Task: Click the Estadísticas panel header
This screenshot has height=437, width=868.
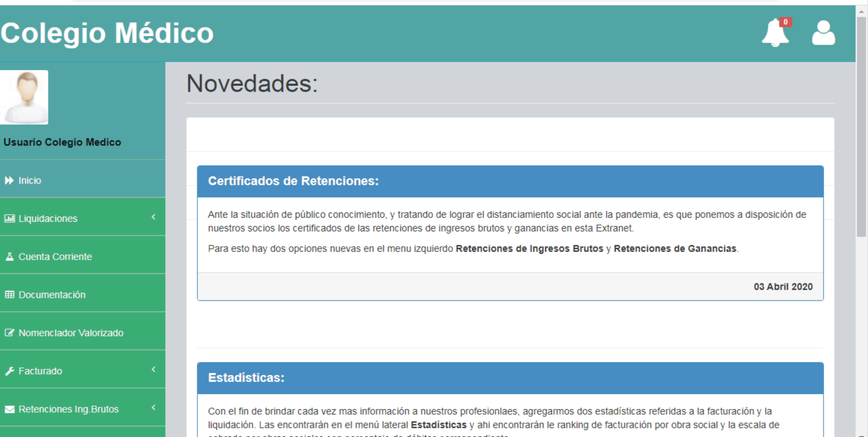Action: coord(510,378)
